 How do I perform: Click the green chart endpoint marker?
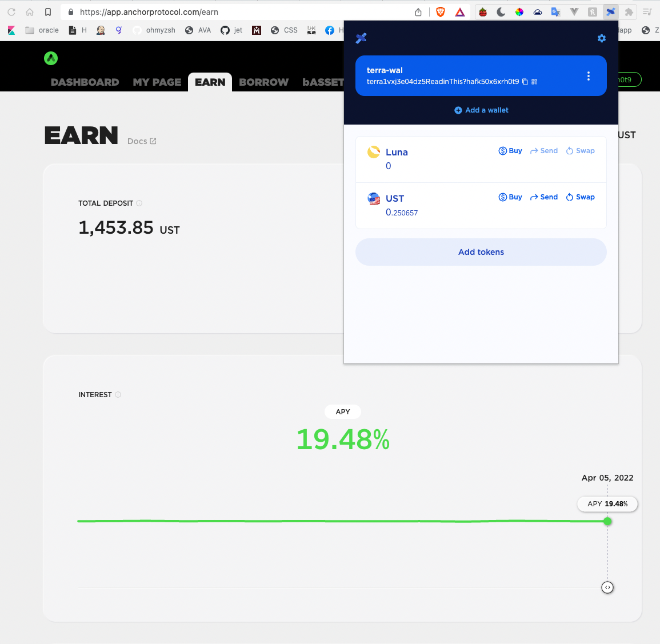[x=607, y=521]
